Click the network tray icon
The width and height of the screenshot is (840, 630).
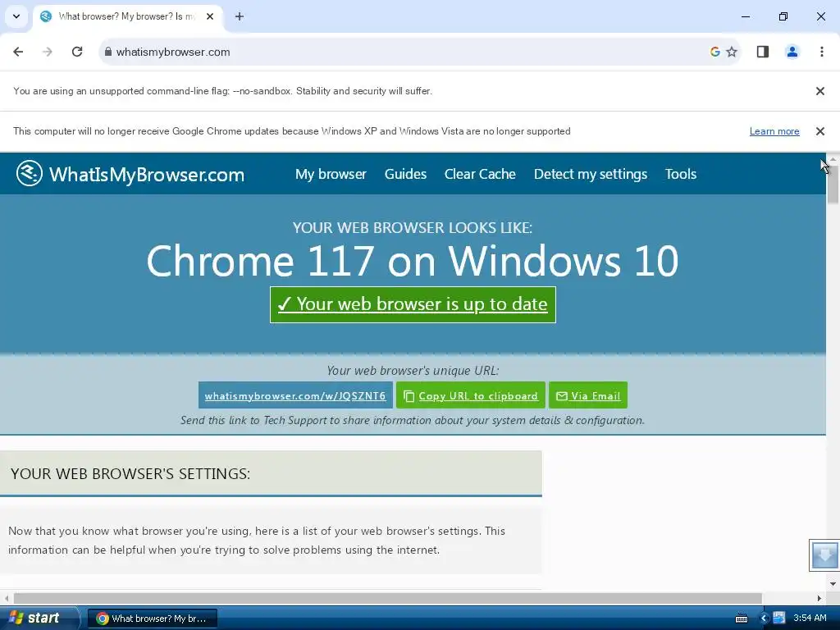coord(779,619)
